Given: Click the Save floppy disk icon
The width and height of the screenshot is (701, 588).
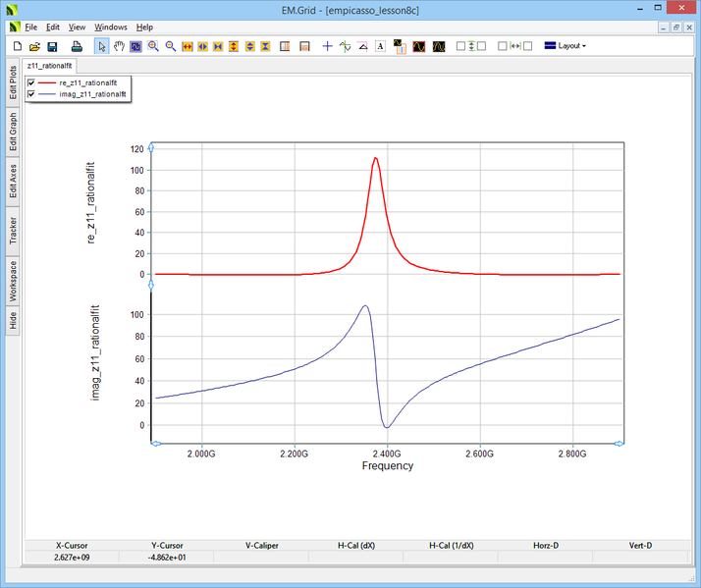Looking at the screenshot, I should click(x=52, y=46).
